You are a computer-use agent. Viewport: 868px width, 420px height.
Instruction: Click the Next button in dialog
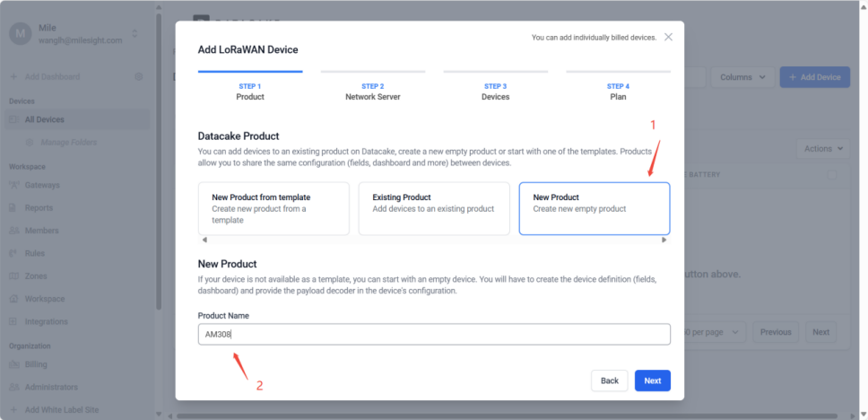coord(653,381)
